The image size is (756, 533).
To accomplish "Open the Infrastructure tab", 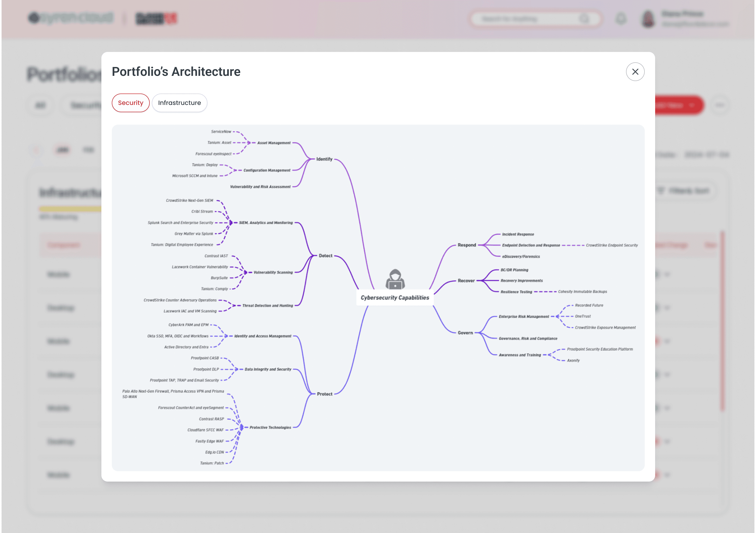I will point(179,103).
